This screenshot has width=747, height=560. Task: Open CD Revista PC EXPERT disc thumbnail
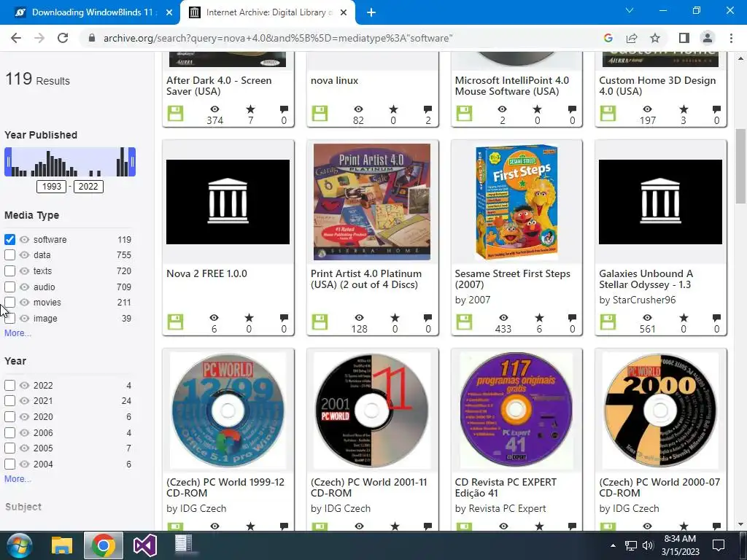pos(516,411)
